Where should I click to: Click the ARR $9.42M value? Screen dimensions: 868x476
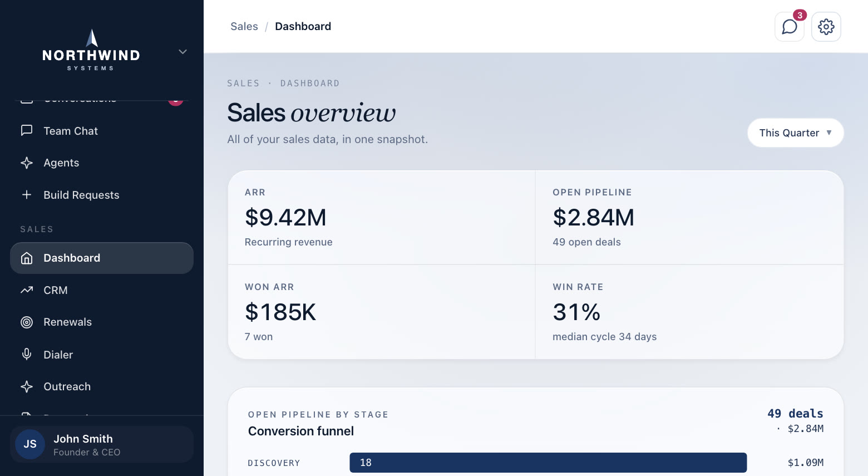coord(285,218)
